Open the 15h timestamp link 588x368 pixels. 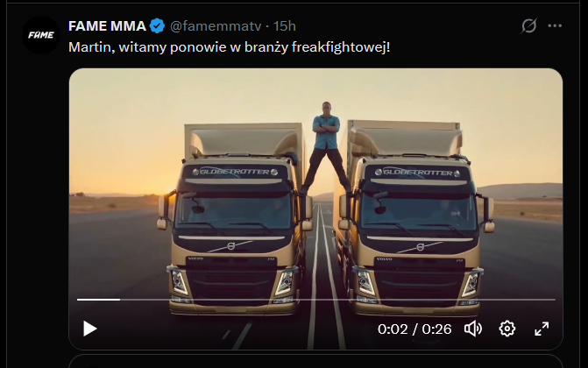pyautogui.click(x=284, y=25)
